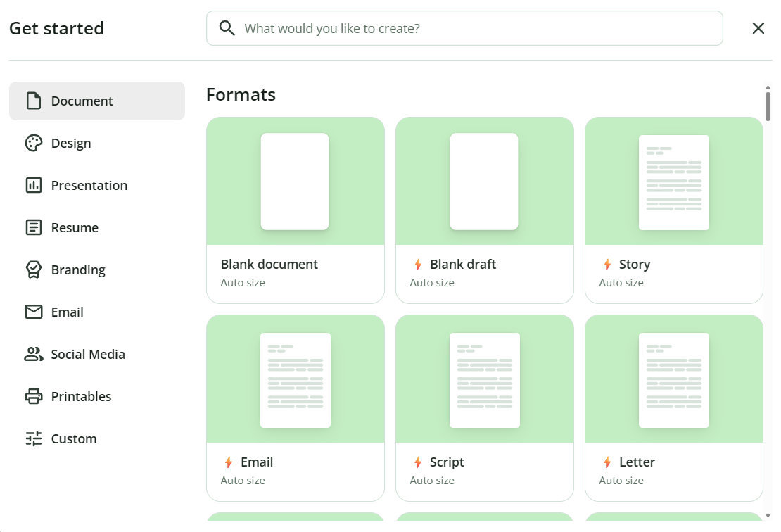Click the Printables printer icon
The image size is (781, 532).
pyautogui.click(x=33, y=396)
